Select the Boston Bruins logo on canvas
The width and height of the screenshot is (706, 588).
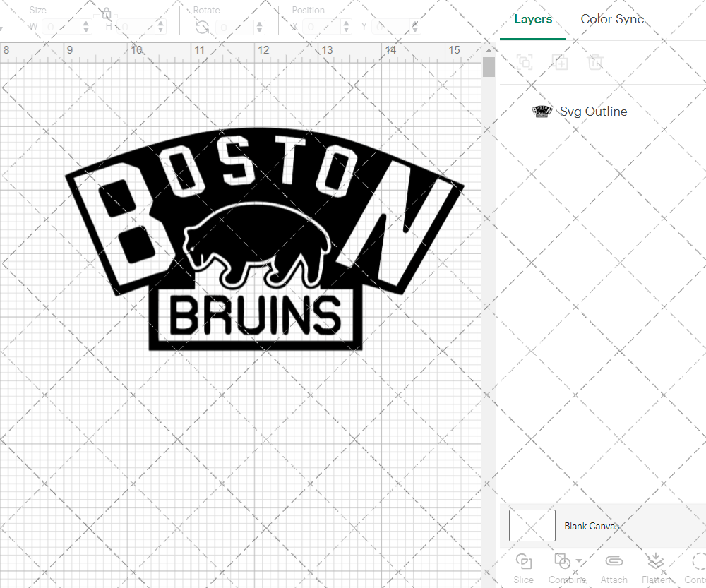[264, 239]
